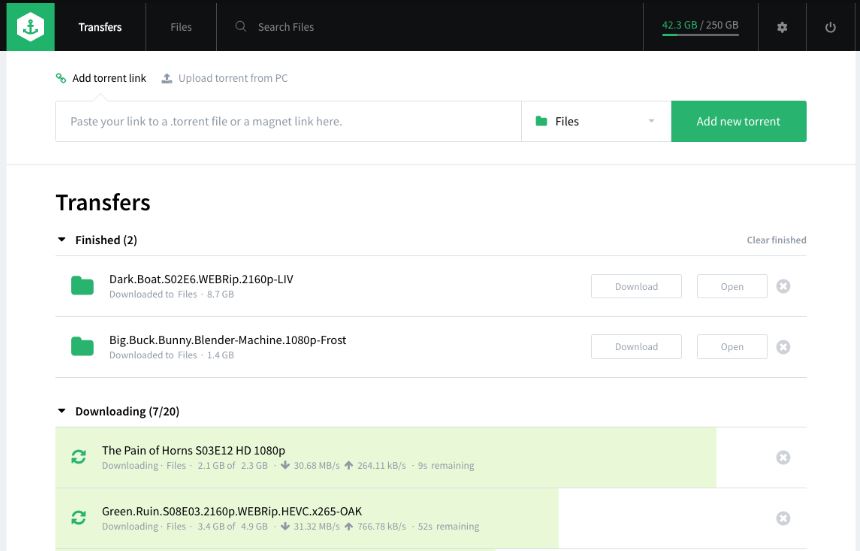Open settings with the gear icon
Screen dimensions: 860x551
782,27
